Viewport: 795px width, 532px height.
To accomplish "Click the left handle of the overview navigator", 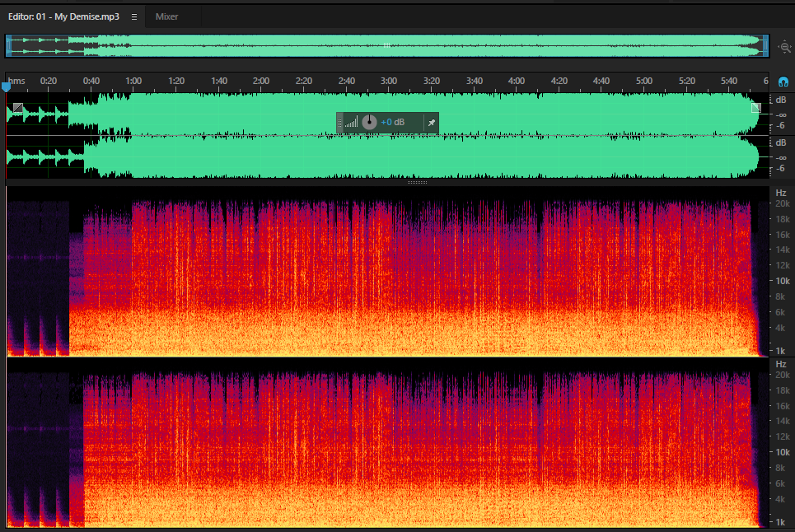I will pyautogui.click(x=8, y=45).
